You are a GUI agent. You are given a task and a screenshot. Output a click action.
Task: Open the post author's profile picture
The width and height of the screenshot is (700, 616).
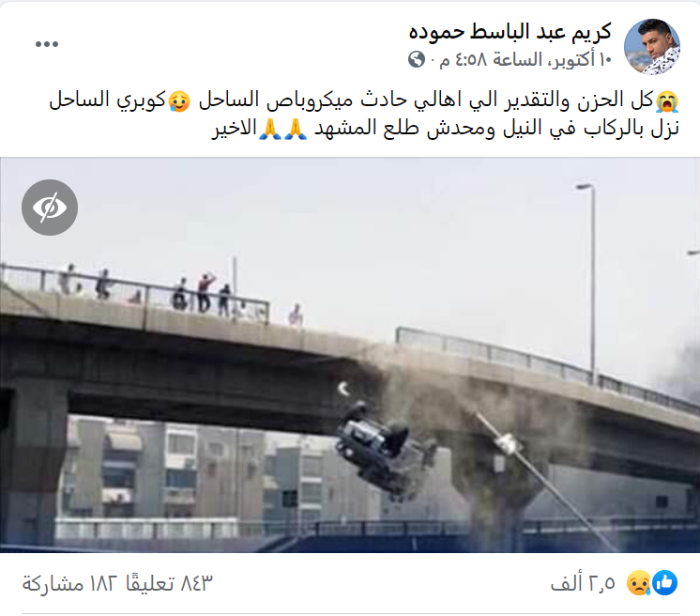tap(652, 46)
